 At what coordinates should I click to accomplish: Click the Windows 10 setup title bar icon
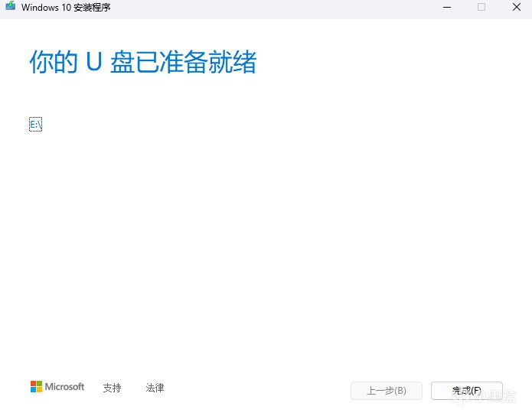point(11,6)
